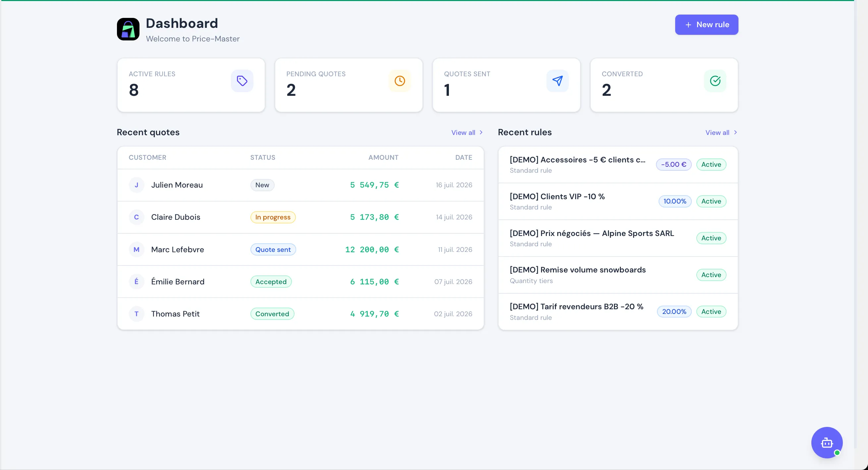Click the É avatar for Émilie Bernard
Screen dimensions: 868x470
pyautogui.click(x=136, y=281)
